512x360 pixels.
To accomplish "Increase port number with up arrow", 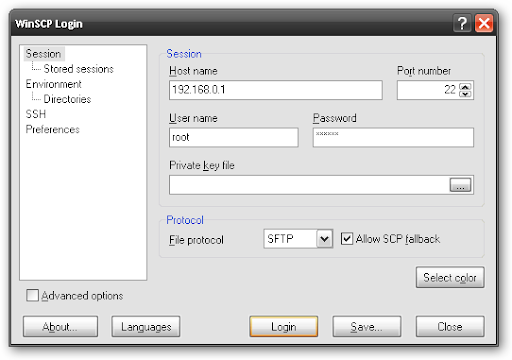I will [465, 87].
